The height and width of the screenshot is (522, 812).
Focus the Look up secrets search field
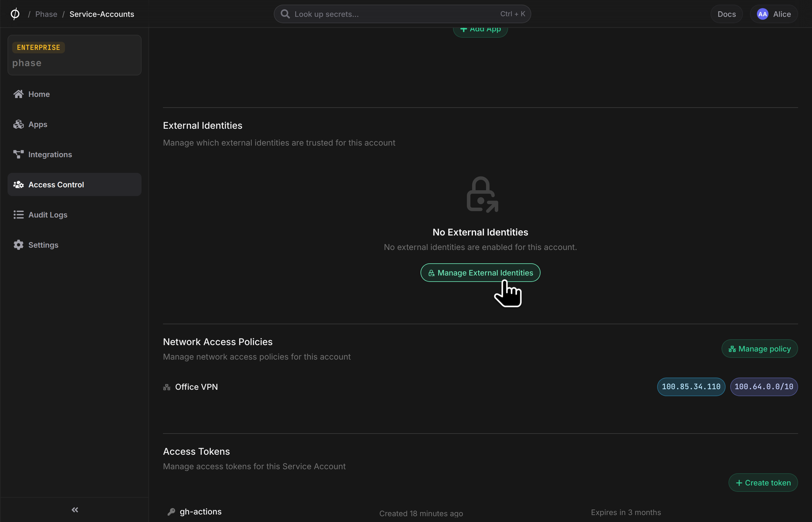point(402,14)
